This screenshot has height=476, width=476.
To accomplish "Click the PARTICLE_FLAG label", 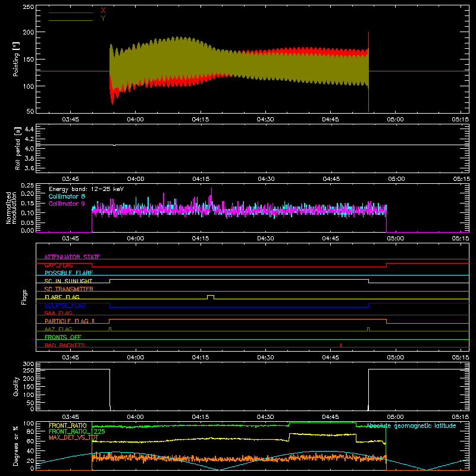I will point(67,321).
